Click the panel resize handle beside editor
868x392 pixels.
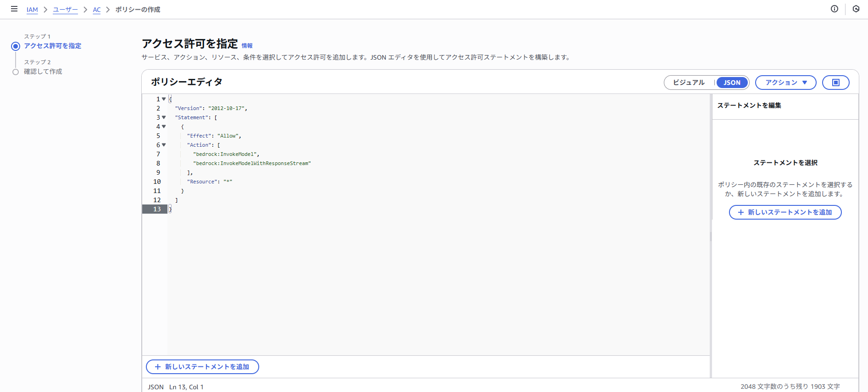(711, 236)
